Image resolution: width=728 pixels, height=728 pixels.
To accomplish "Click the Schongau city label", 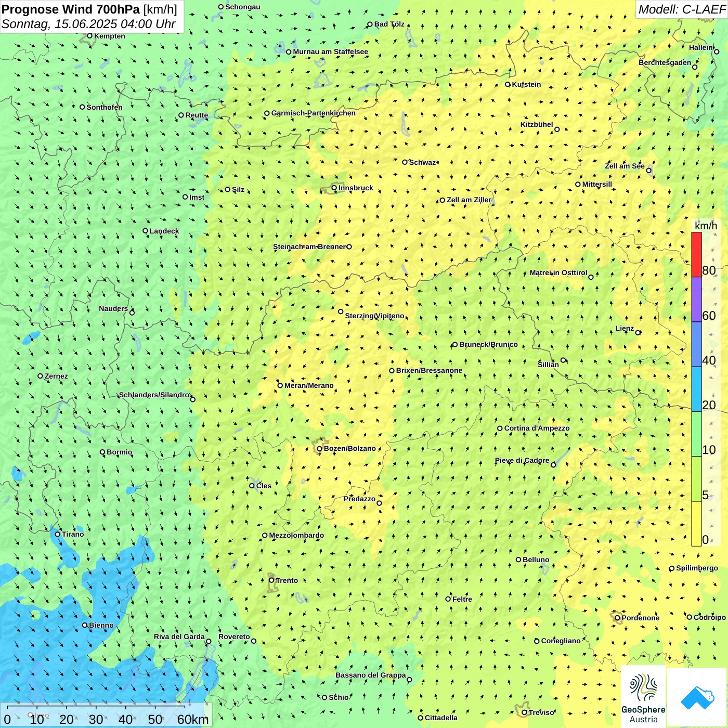I will pyautogui.click(x=242, y=7).
